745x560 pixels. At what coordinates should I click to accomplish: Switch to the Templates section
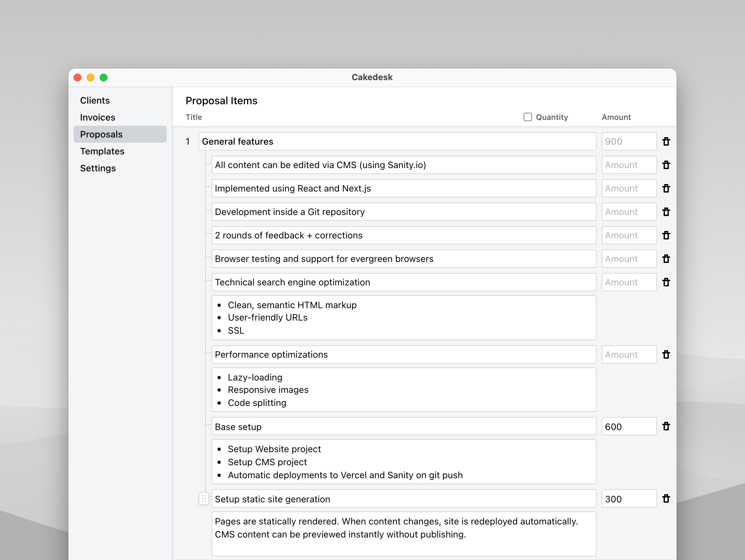102,151
